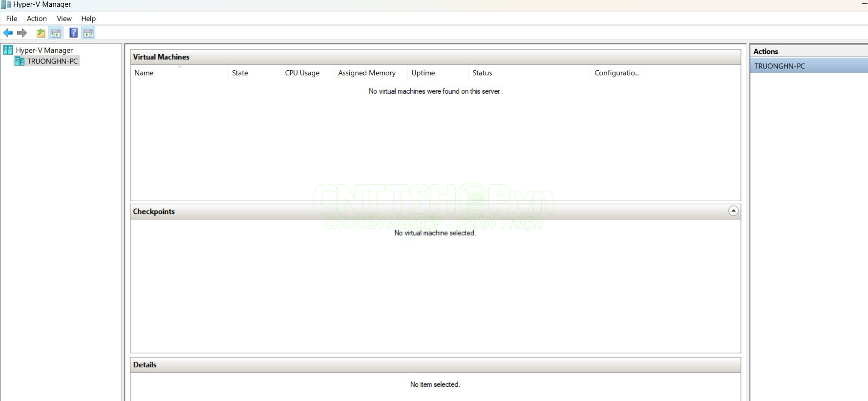The image size is (868, 401).
Task: Sort virtual machines by Name column
Action: tap(179, 73)
